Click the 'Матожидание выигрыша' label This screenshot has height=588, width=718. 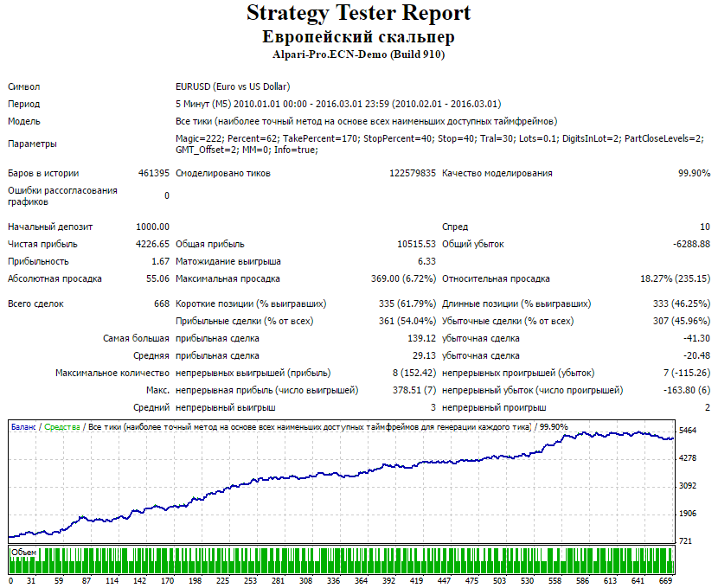coord(228,261)
